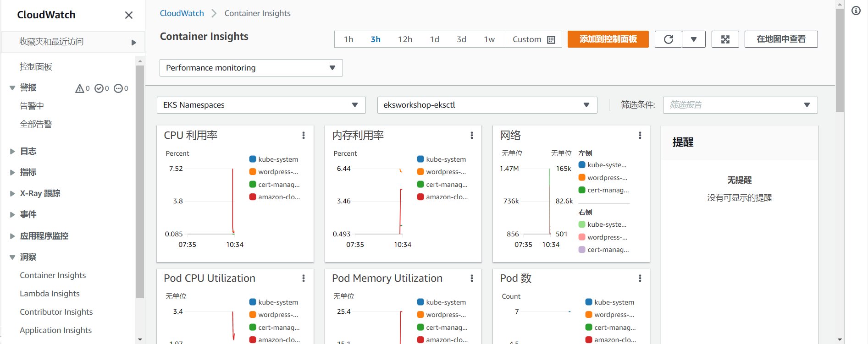Expand 收藏夹和最近访问 section
Viewport: 868px width, 344px height.
[x=133, y=43]
